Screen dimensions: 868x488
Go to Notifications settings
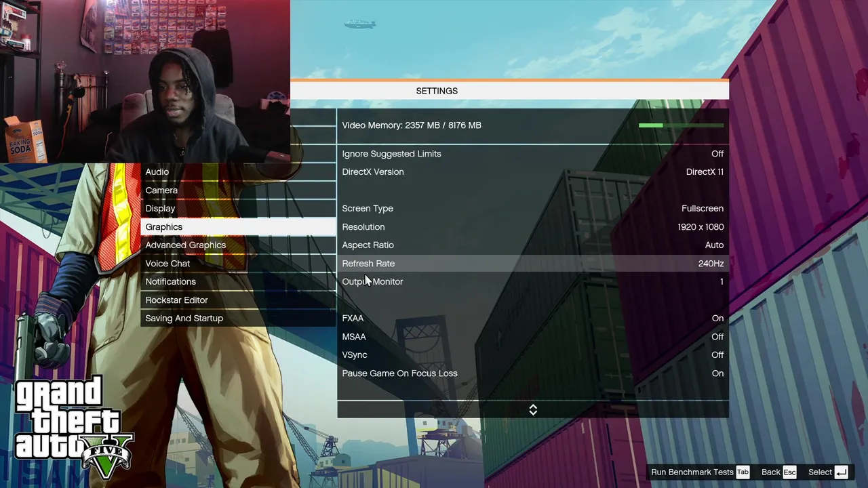coord(238,282)
